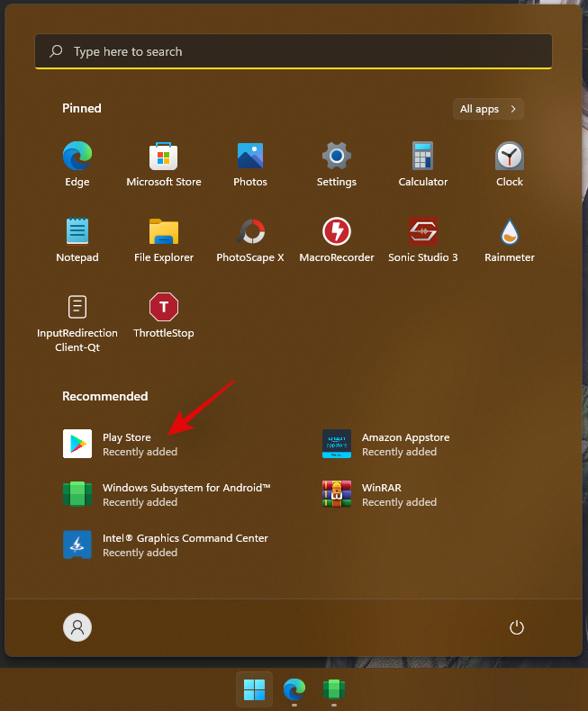Open the Photos app
This screenshot has height=711, width=588.
coord(250,164)
